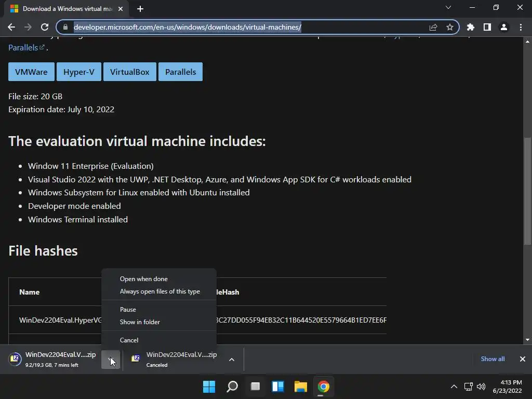532x399 pixels.
Task: Click the page scroll-down arrow
Action: 527,340
